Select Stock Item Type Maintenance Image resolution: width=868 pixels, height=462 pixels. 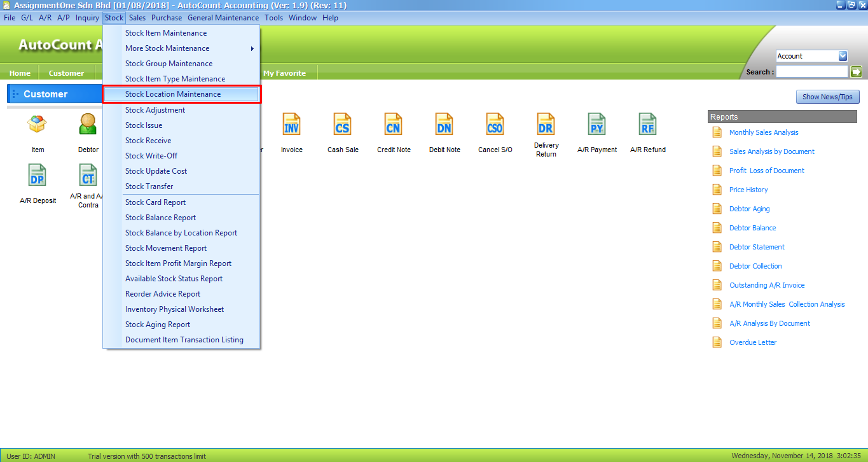point(182,79)
